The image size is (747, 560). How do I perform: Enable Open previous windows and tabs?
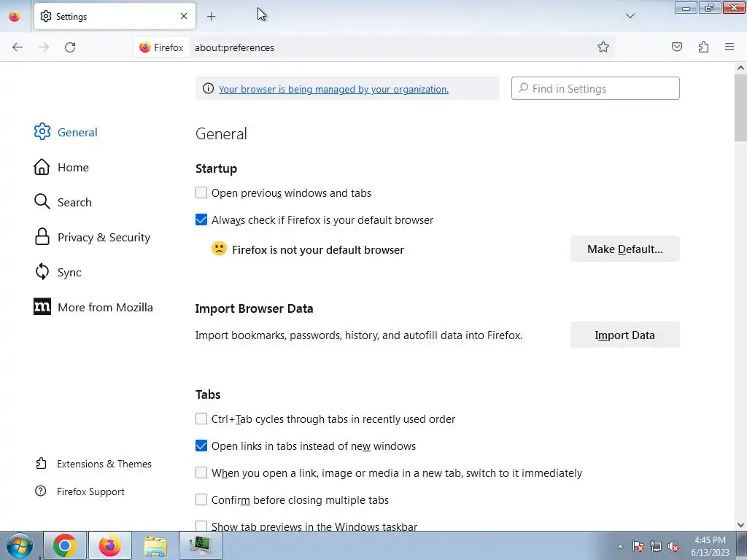[x=201, y=192]
